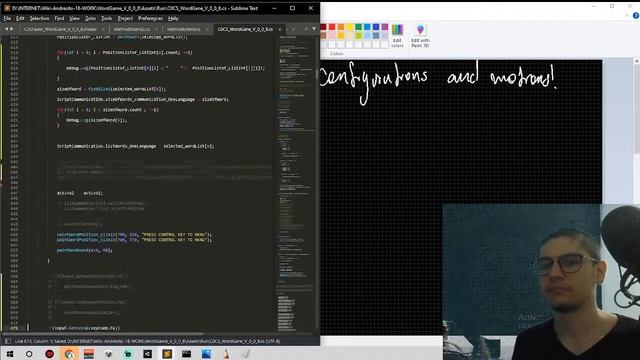Open the command prompt taskbar icon
640x360 pixels.
tap(187, 354)
